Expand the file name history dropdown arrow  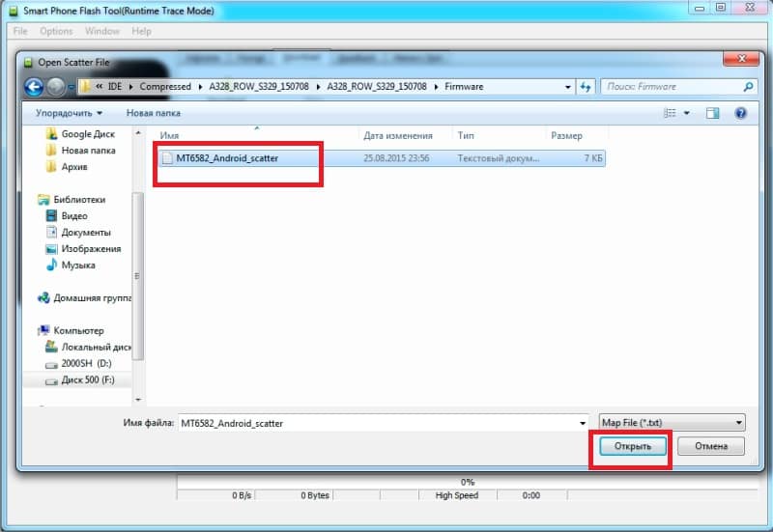pos(583,423)
